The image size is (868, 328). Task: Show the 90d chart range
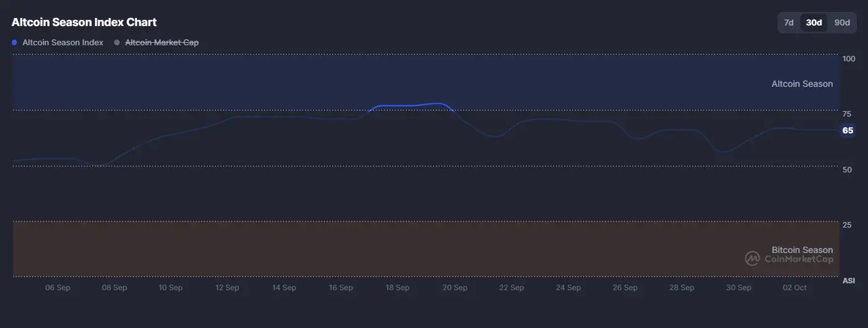coord(842,23)
